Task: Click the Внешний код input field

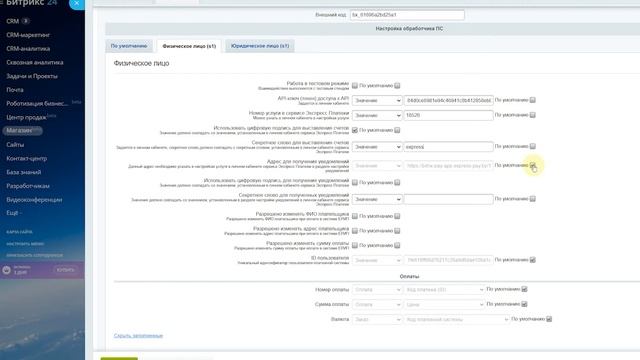Action: 407,15
